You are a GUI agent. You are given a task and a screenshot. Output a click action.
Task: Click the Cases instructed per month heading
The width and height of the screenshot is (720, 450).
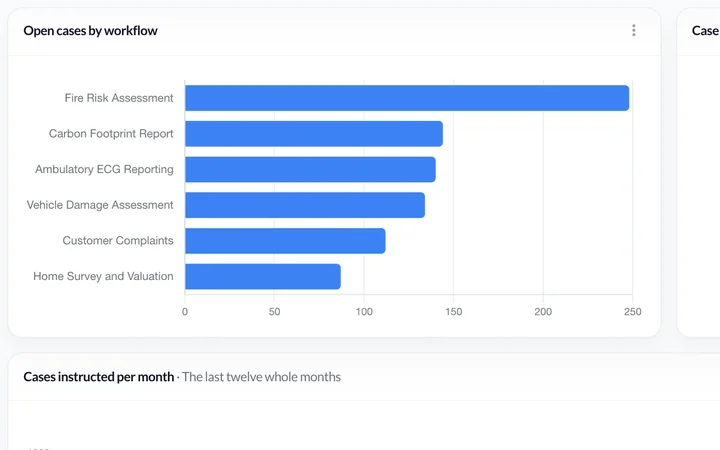[99, 377]
